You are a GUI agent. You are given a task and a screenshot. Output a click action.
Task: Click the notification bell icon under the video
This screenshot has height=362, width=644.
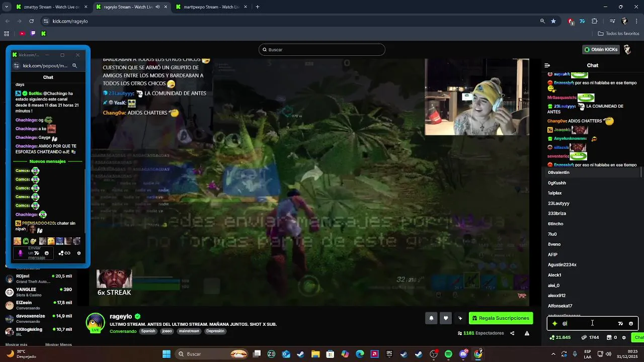431,318
